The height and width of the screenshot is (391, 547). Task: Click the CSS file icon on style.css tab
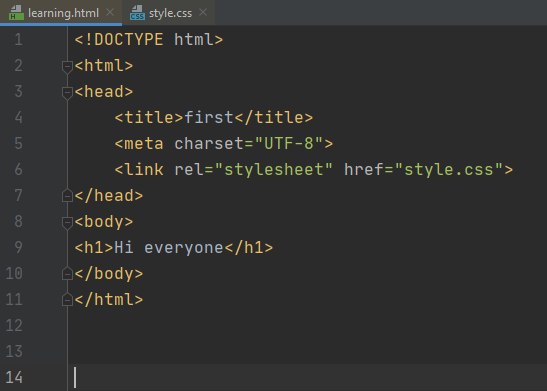click(x=137, y=13)
